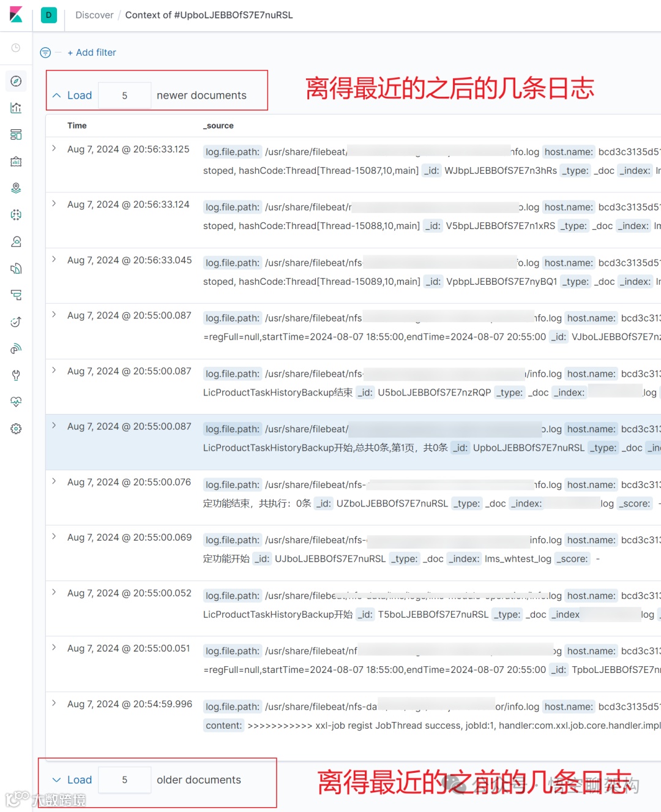
Task: Click timestamp Aug 7, 2024 @ 20:56:33.045
Action: tap(130, 260)
